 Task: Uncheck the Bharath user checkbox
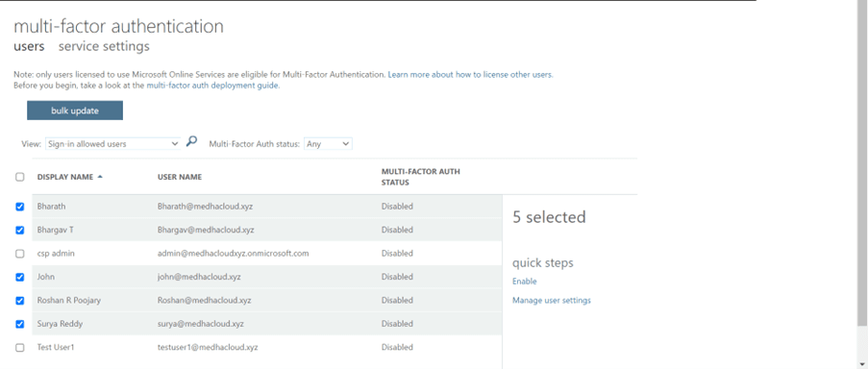20,207
